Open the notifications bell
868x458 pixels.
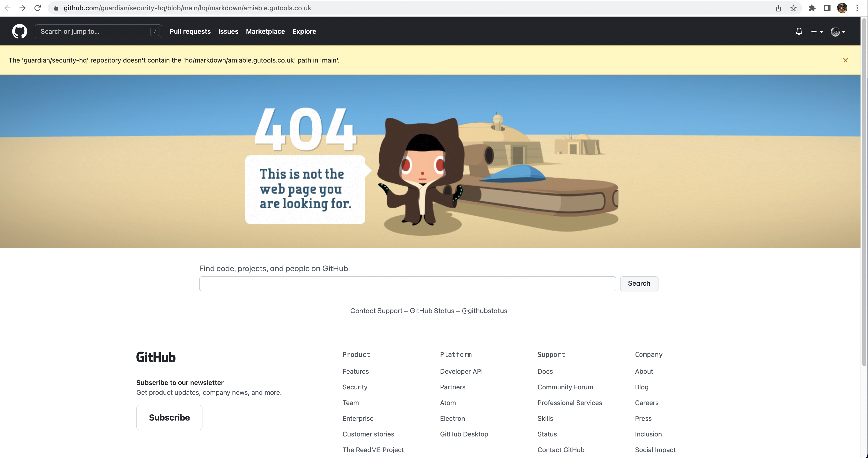click(799, 31)
